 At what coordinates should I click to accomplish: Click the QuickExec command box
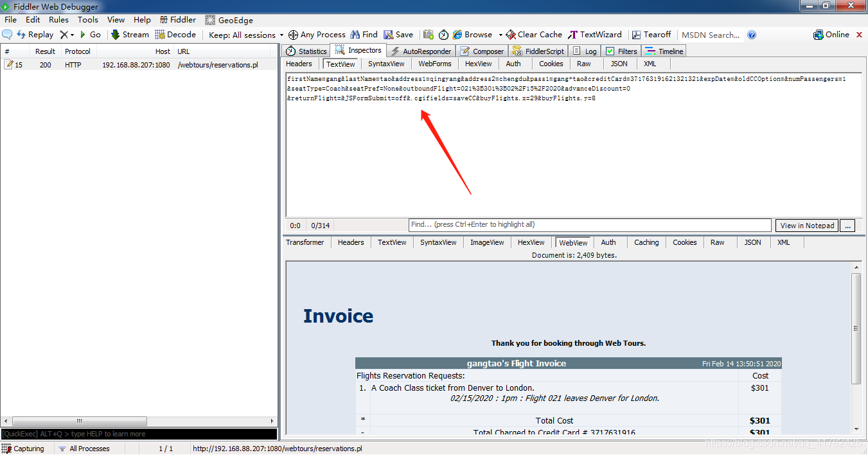pyautogui.click(x=139, y=434)
